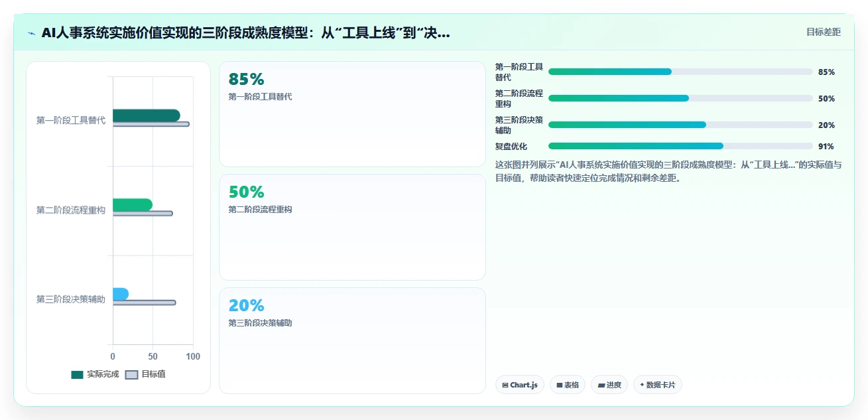Click the 85% value in the first card

[246, 80]
